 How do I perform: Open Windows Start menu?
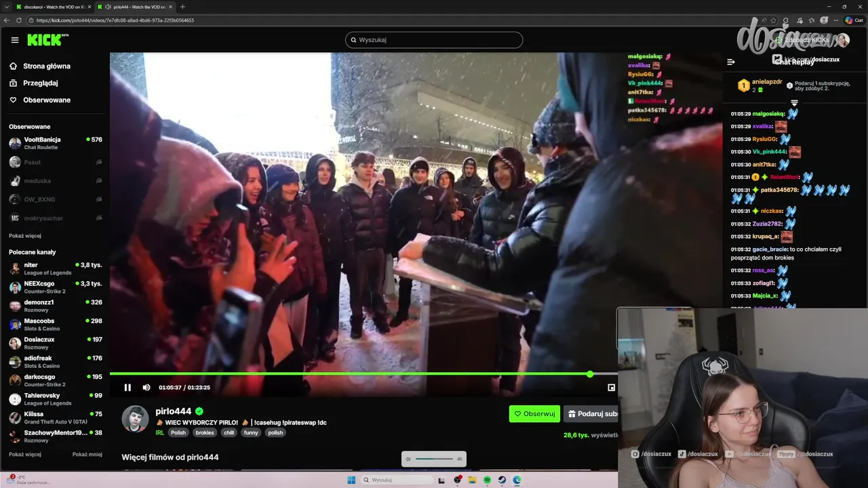coord(351,480)
